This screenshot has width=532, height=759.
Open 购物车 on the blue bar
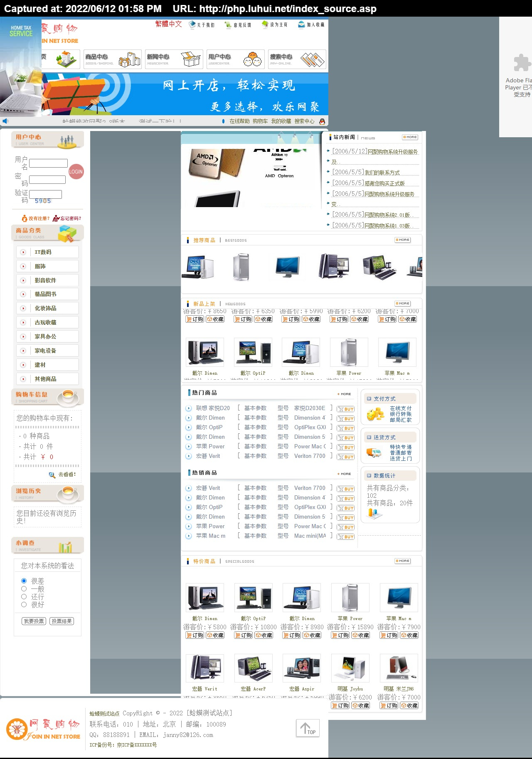coord(260,121)
